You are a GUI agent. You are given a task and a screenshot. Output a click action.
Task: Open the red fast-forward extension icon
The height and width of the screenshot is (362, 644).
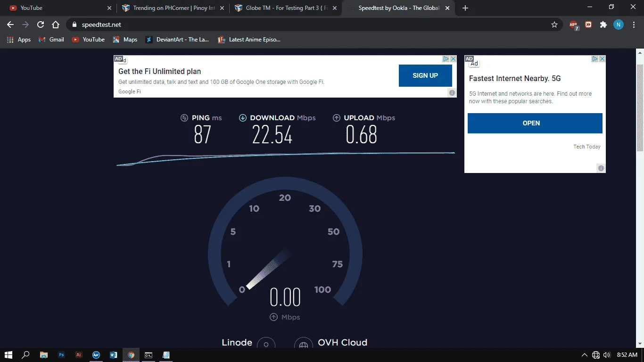(588, 25)
